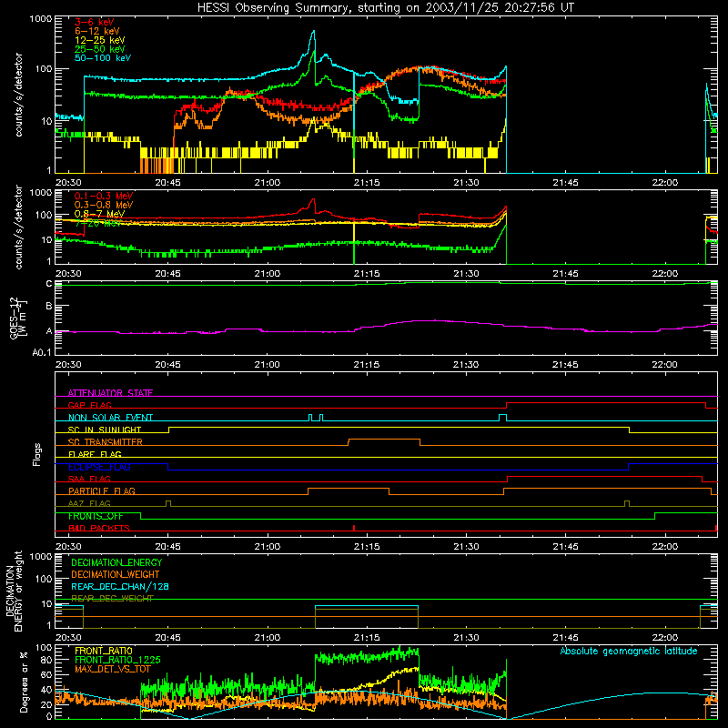
Task: Click 21:30 tick label under the GOES panel
Action: point(466,365)
